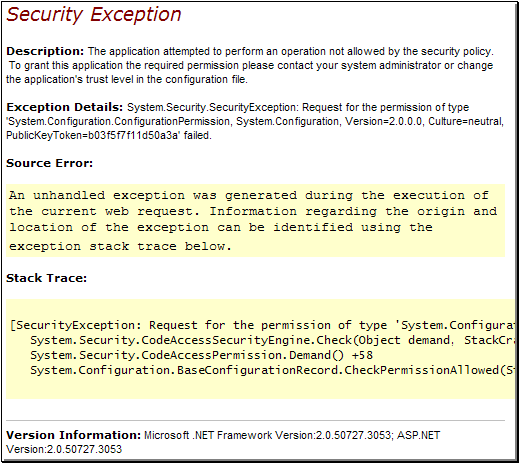Screen dimensions: 519x463
Task: Click the horizontal rule above version information
Action: 255,420
